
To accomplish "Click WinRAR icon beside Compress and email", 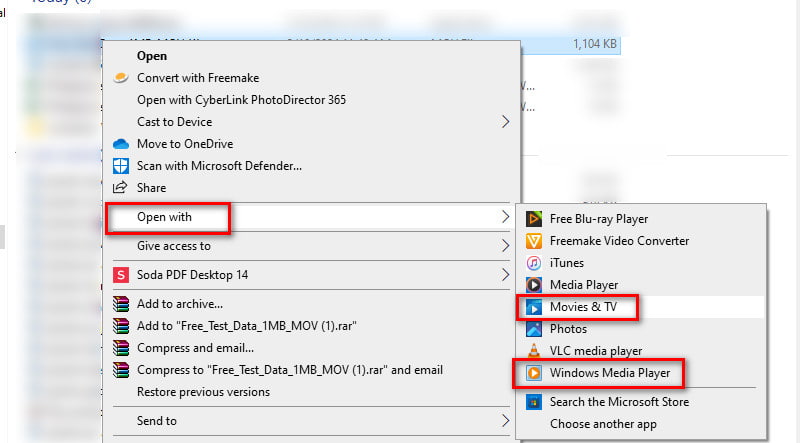I will tap(121, 348).
